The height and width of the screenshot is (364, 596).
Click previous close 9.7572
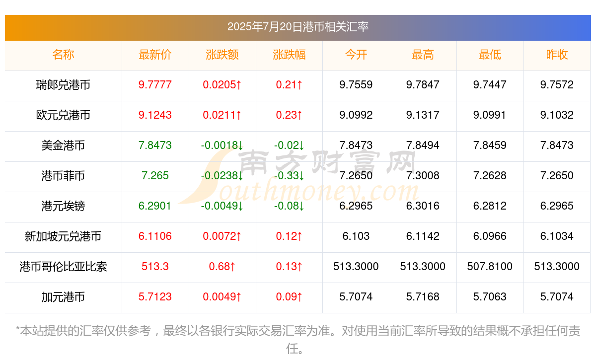(x=557, y=85)
